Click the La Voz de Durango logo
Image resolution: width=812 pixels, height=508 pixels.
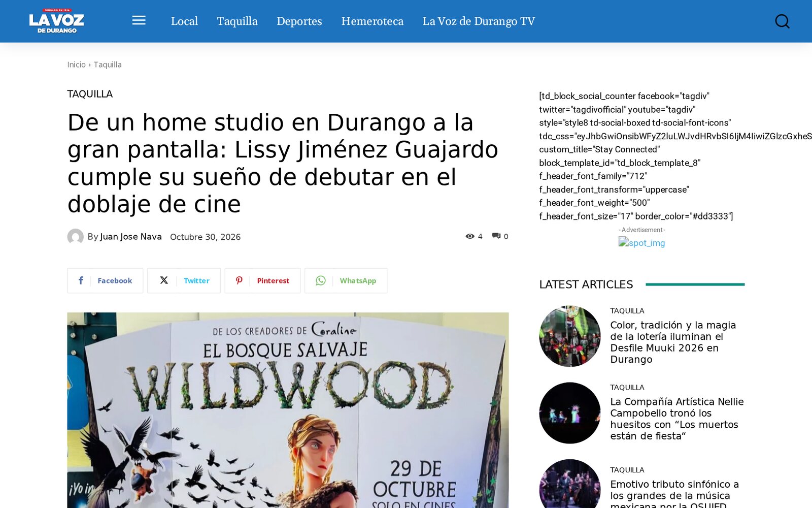tap(56, 21)
